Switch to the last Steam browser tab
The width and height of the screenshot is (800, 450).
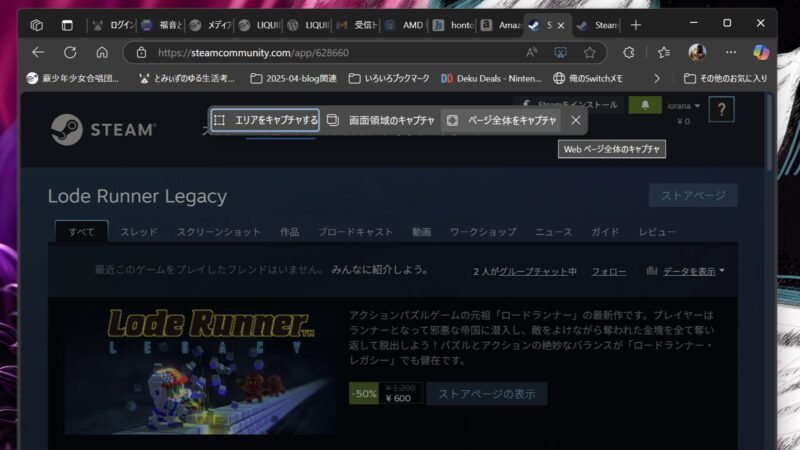pos(597,25)
